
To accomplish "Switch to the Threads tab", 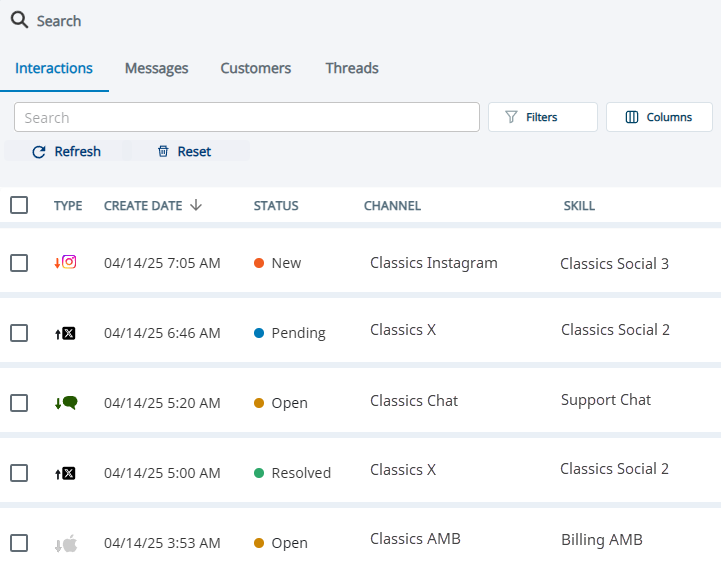I will click(x=352, y=68).
